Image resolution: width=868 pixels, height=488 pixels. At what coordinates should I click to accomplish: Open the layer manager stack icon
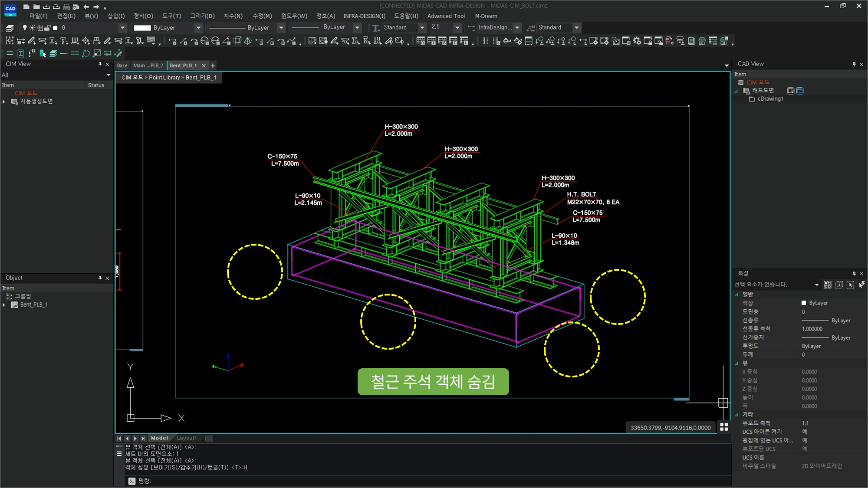[x=10, y=28]
